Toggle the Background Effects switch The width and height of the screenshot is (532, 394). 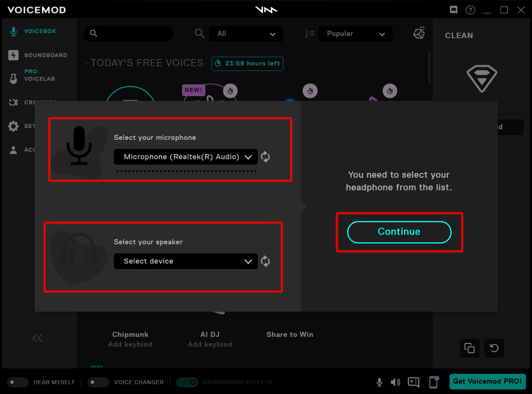click(x=187, y=382)
